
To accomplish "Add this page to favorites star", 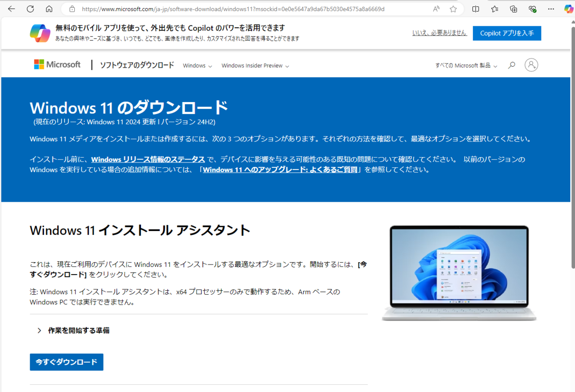I will point(453,9).
